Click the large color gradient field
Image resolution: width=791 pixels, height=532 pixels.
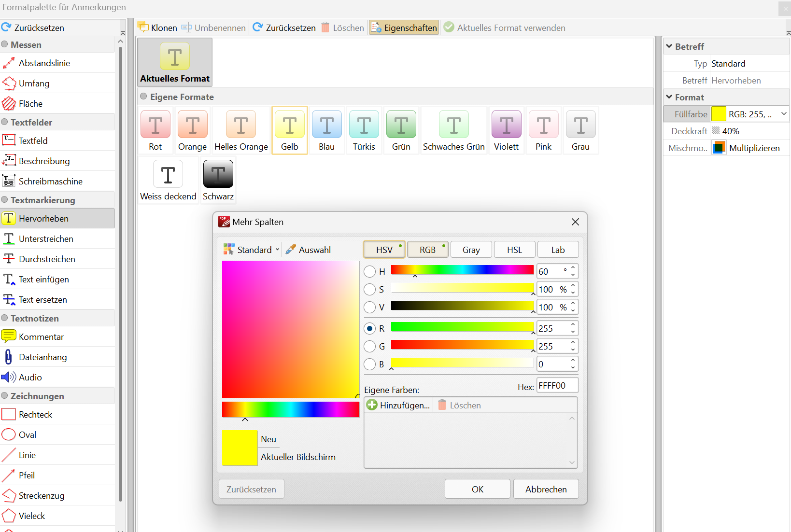(291, 329)
